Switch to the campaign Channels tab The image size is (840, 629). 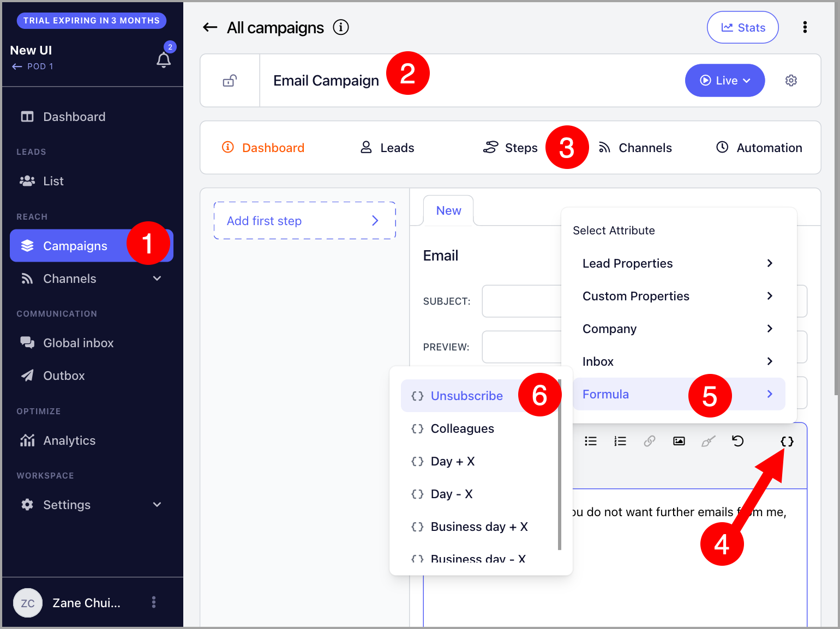635,148
